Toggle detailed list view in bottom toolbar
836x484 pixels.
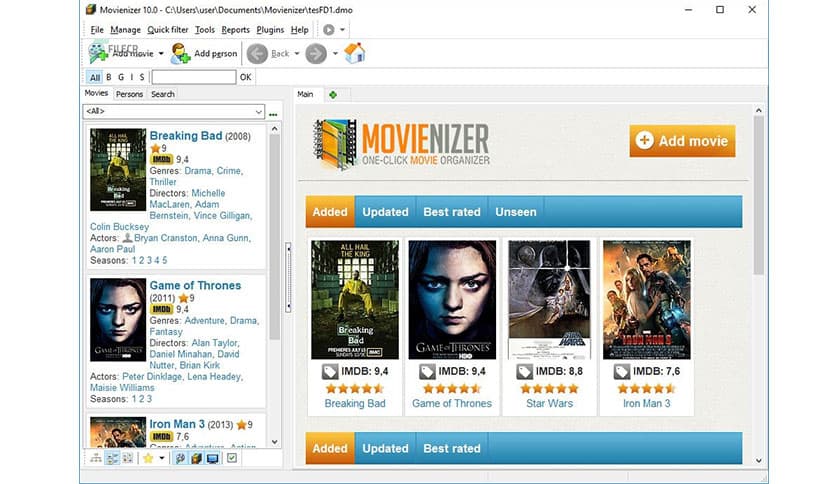click(x=112, y=458)
